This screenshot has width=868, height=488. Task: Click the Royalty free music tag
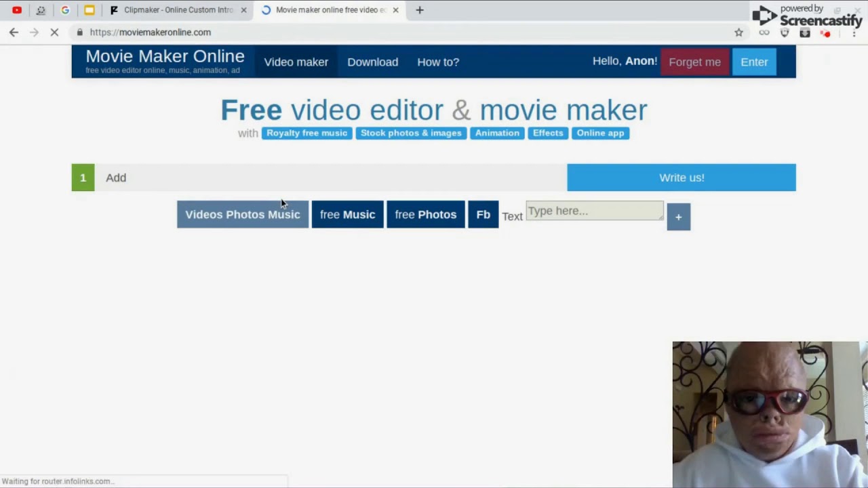coord(307,133)
